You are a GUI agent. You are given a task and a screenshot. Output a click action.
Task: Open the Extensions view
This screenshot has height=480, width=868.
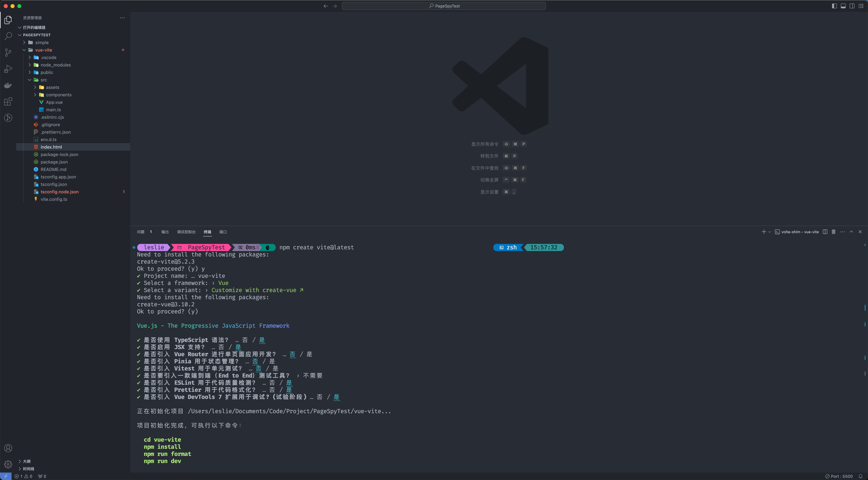coord(8,101)
